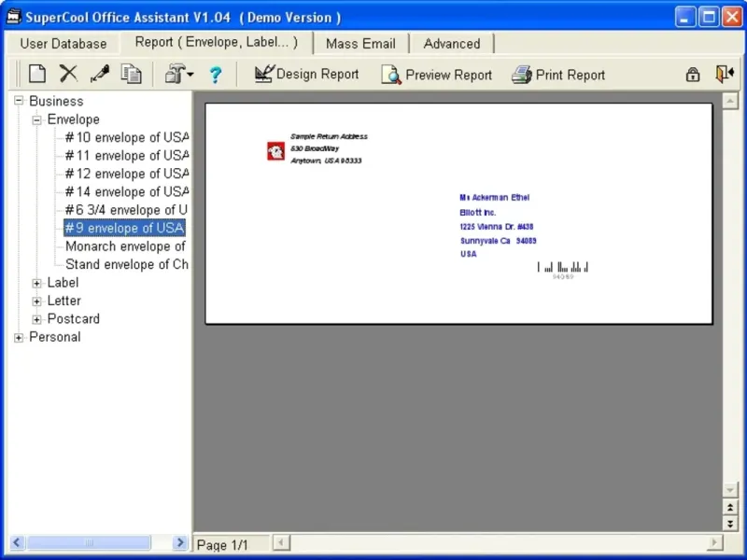Image resolution: width=747 pixels, height=560 pixels.
Task: Click the 1225 Vienna Dr. address line
Action: coord(497,227)
